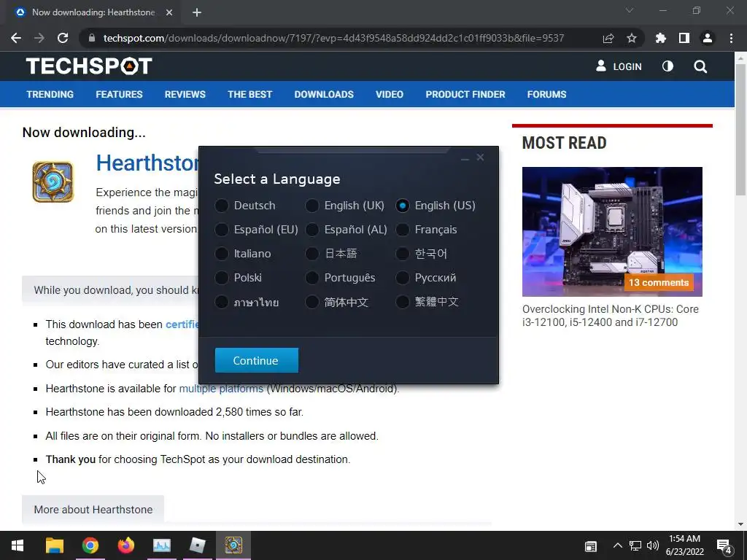The height and width of the screenshot is (560, 747).
Task: Open Firefox from taskbar
Action: (125, 545)
